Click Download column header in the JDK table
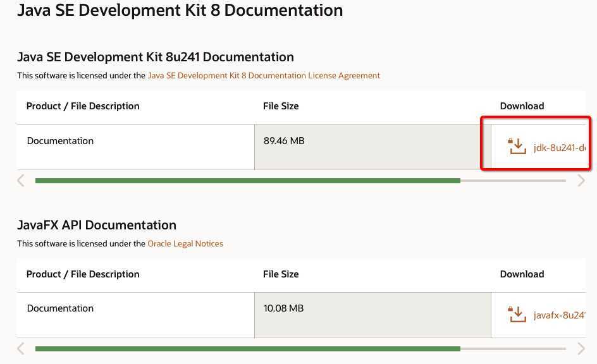The width and height of the screenshot is (597, 364). (522, 106)
